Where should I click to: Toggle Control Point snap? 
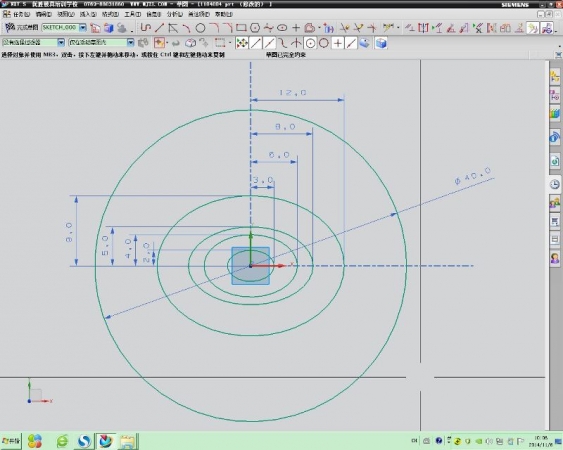pyautogui.click(x=283, y=43)
